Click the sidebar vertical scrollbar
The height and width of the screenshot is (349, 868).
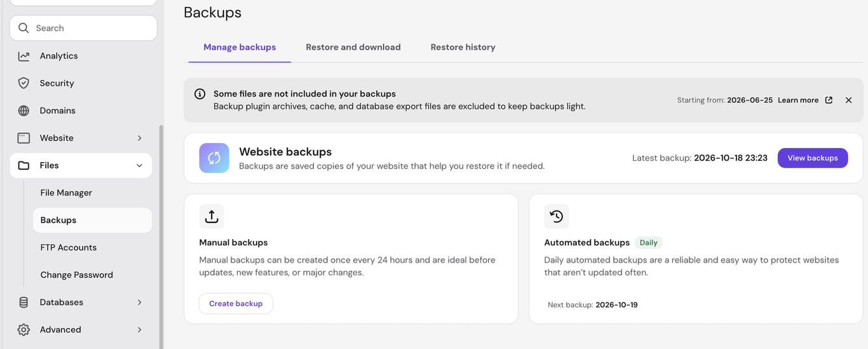161,236
